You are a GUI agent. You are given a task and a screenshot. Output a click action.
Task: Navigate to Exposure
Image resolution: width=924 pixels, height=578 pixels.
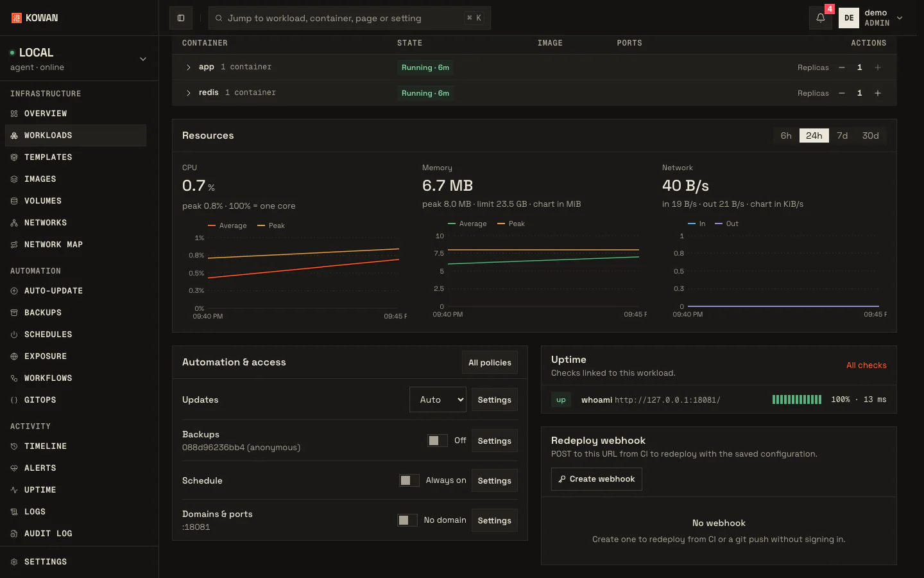(76, 356)
